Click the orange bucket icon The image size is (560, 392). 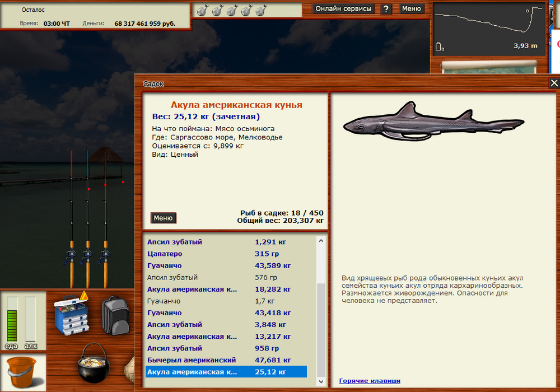click(21, 371)
